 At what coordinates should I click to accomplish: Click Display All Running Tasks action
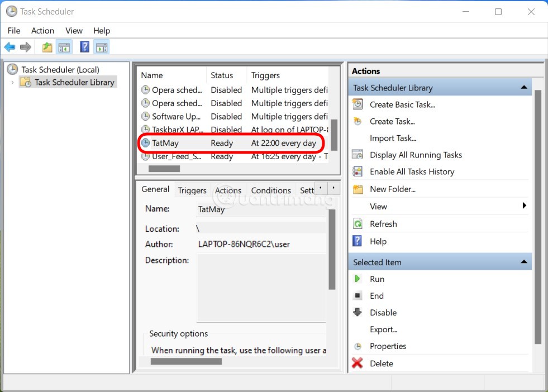pyautogui.click(x=416, y=155)
